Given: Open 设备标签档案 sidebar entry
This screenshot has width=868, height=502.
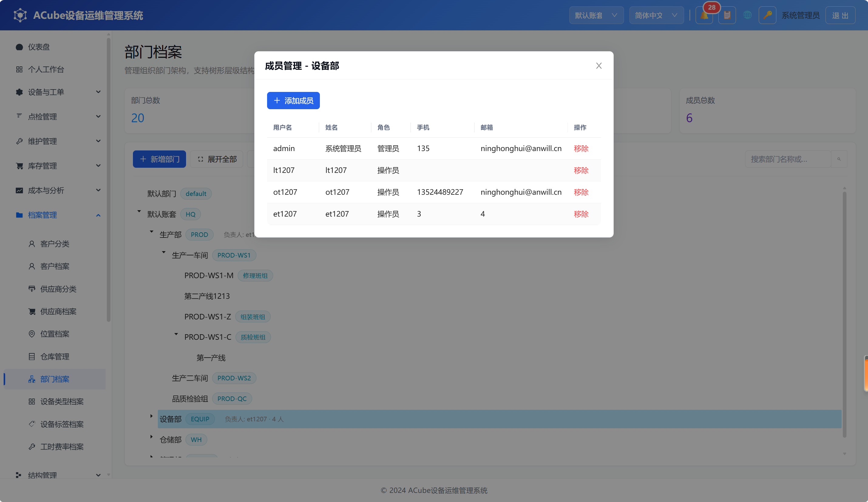Looking at the screenshot, I should [x=55, y=424].
